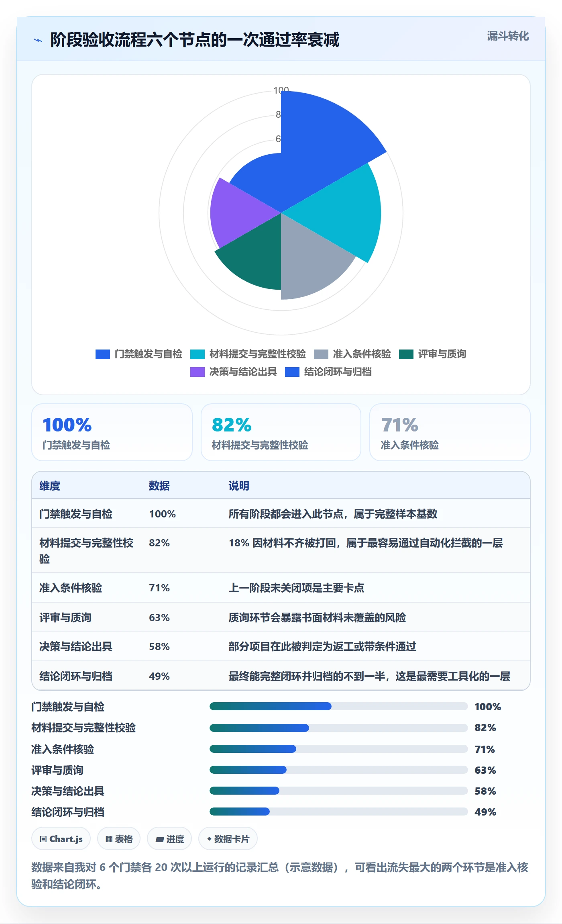Click the 数据卡片 tag chip
The image size is (562, 924).
pos(228,839)
